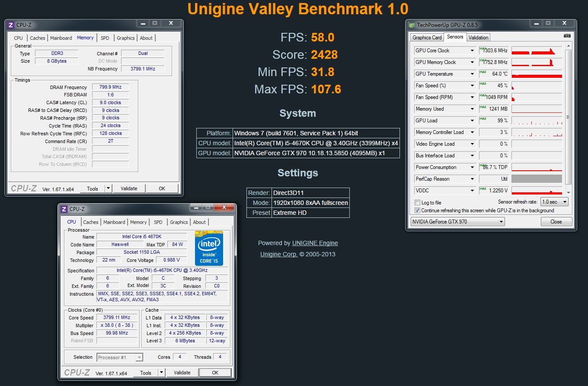Click Preset Extreme HD cell
This screenshot has width=588, height=386.
310,213
